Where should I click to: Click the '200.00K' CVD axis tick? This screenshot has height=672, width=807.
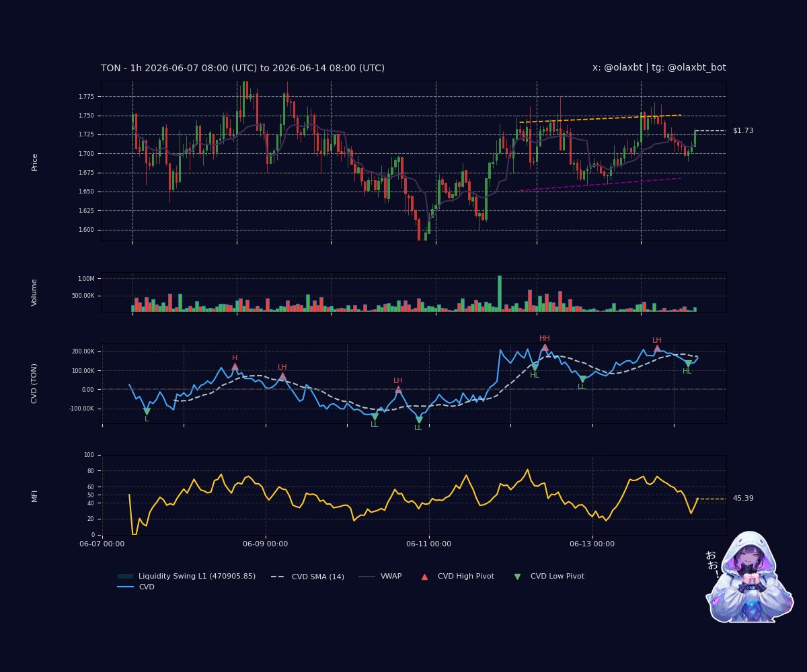point(83,351)
